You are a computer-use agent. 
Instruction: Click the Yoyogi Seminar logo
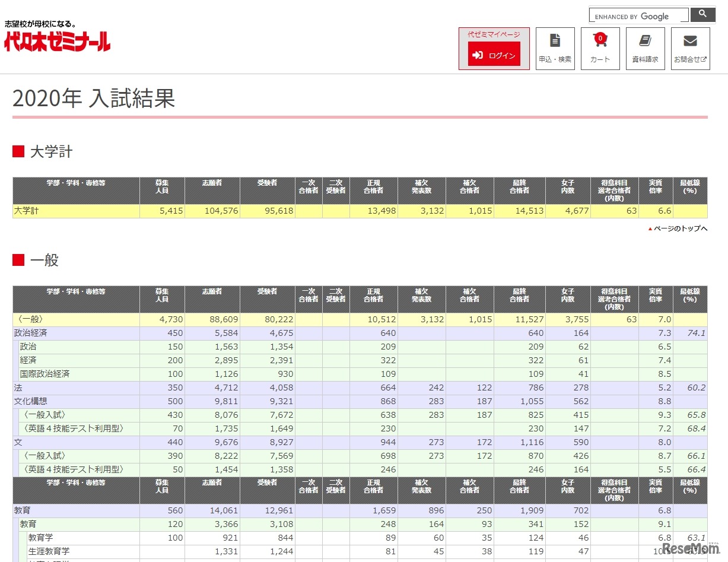tap(58, 40)
